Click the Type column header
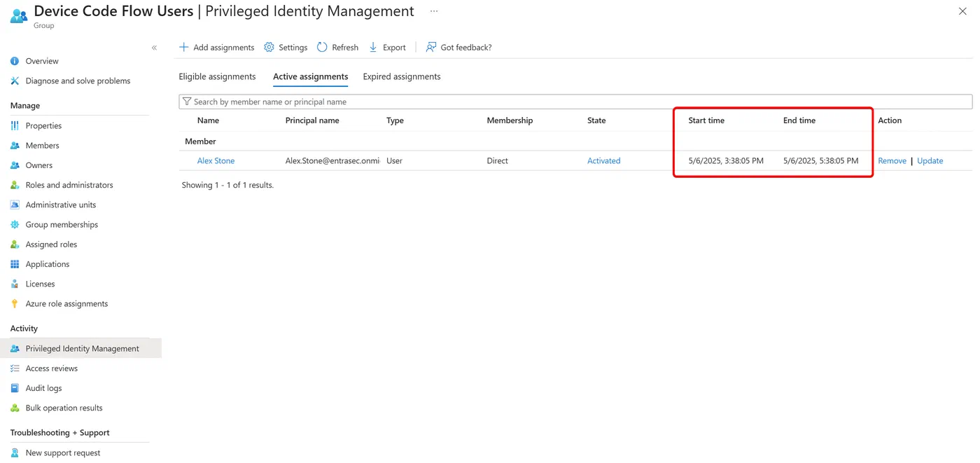The image size is (980, 463). pyautogui.click(x=395, y=120)
